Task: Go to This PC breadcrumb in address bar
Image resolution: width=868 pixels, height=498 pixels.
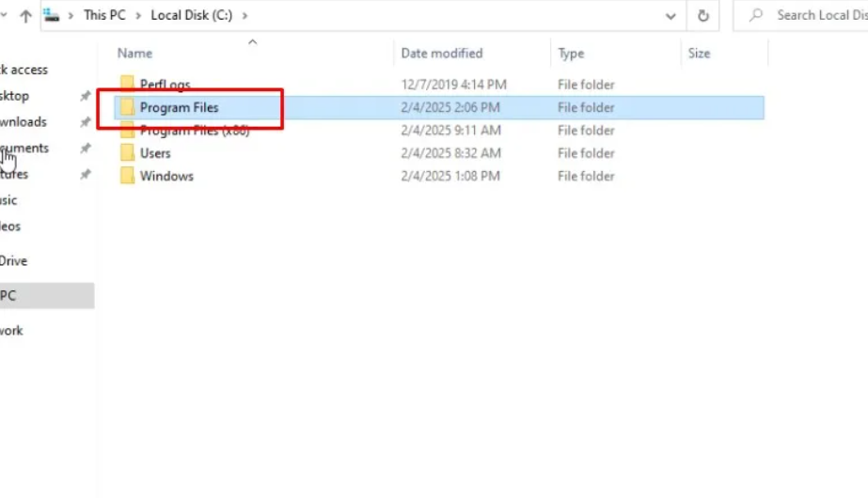Action: click(103, 16)
